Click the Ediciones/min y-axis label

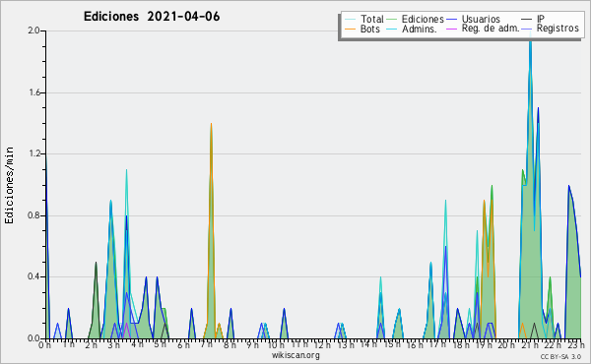[9, 185]
